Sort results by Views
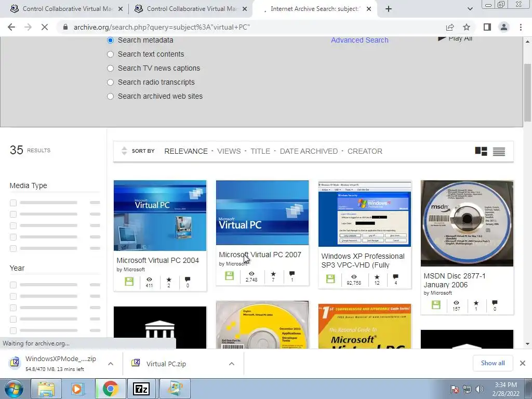This screenshot has height=399, width=532. coord(229,151)
